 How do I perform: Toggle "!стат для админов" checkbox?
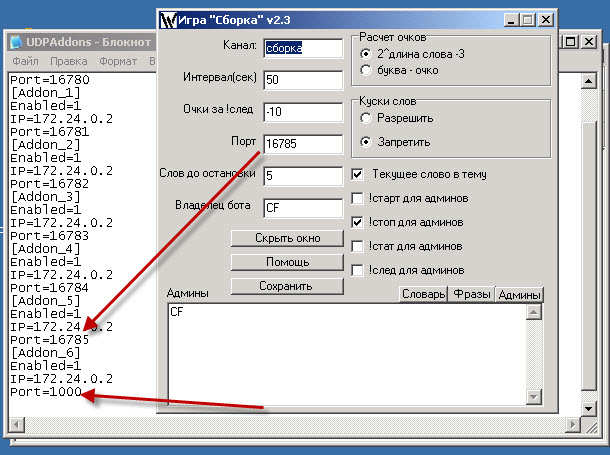click(x=359, y=246)
